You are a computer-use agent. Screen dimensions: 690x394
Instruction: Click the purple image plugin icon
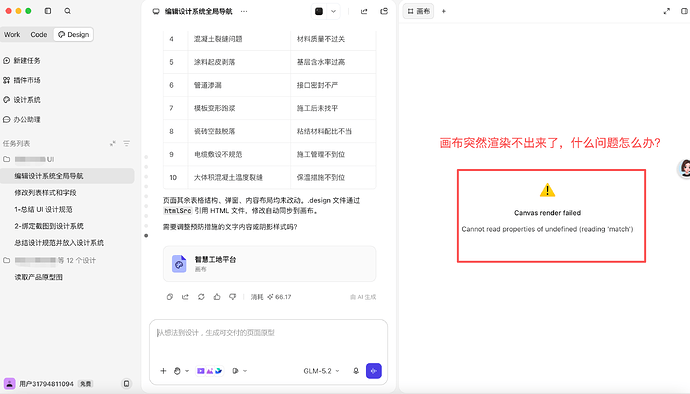pos(209,371)
